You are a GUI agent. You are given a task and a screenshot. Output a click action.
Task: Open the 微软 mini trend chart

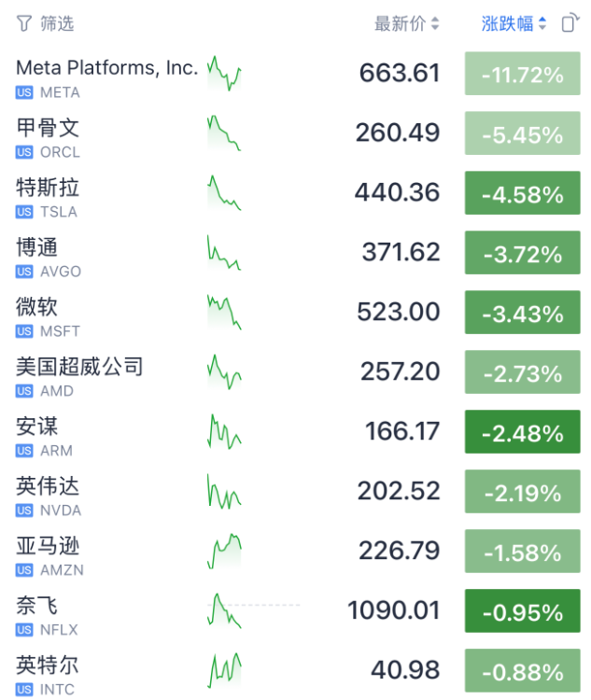[x=224, y=312]
